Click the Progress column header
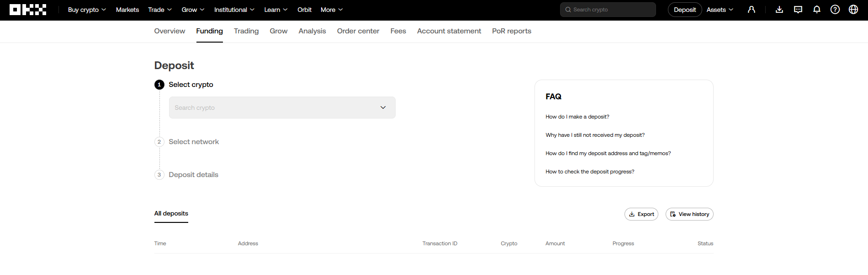This screenshot has height=275, width=868. [x=623, y=243]
